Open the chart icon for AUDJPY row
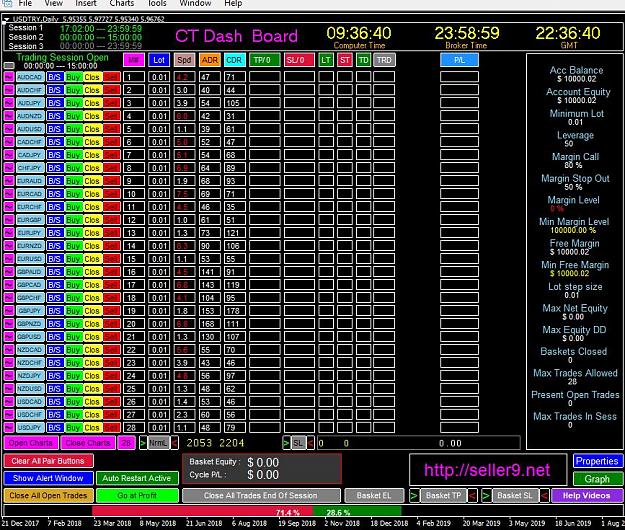 pos(9,103)
